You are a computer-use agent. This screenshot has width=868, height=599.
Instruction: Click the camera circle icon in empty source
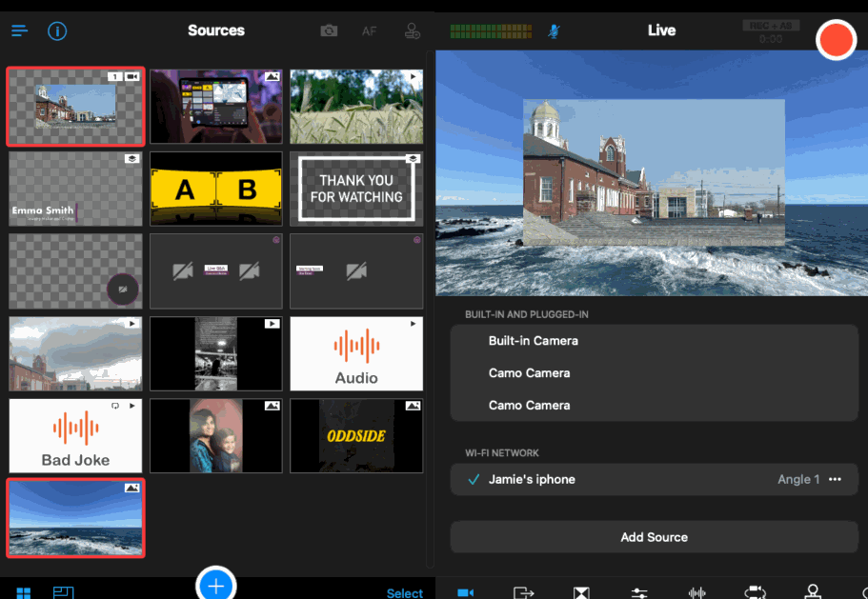122,289
